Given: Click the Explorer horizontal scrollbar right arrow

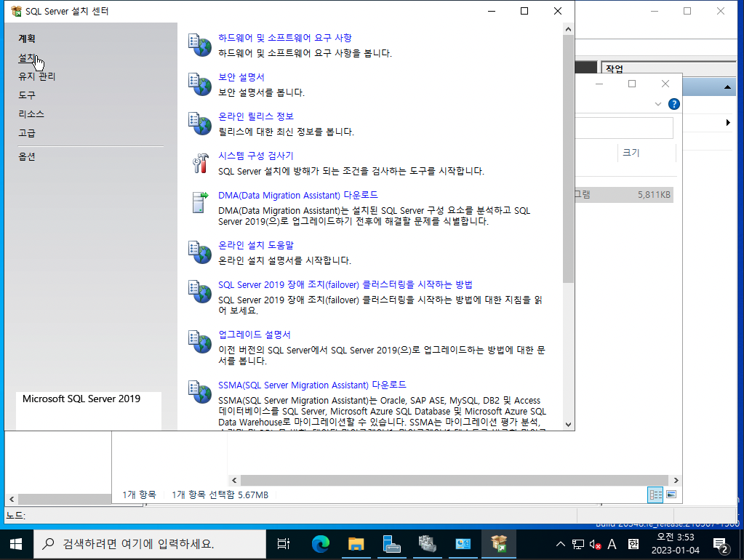Looking at the screenshot, I should click(676, 480).
